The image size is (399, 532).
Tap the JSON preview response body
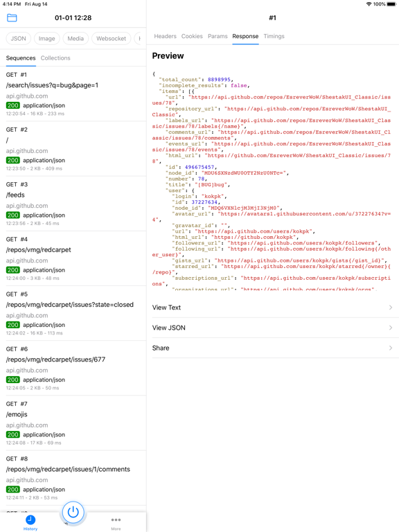(x=272, y=181)
